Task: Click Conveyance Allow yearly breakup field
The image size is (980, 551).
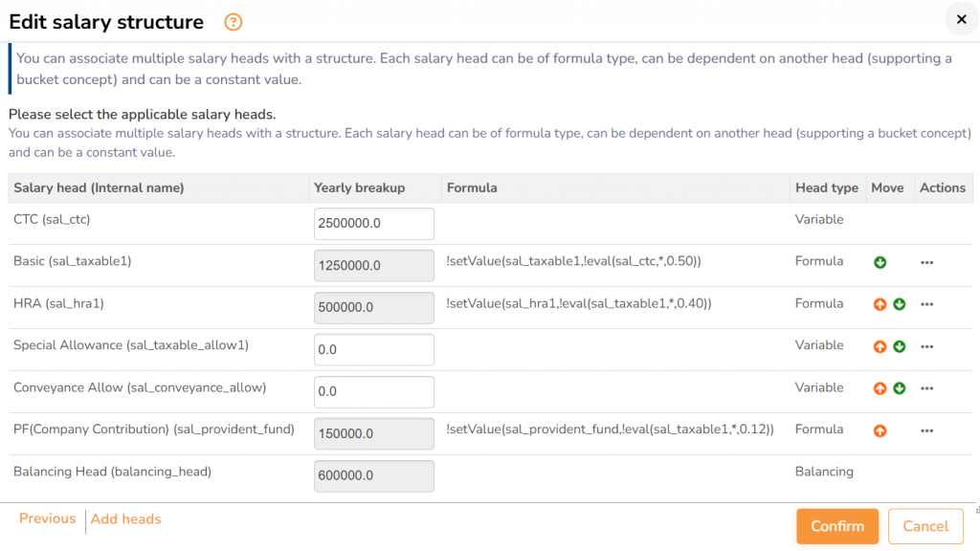Action: (x=373, y=392)
